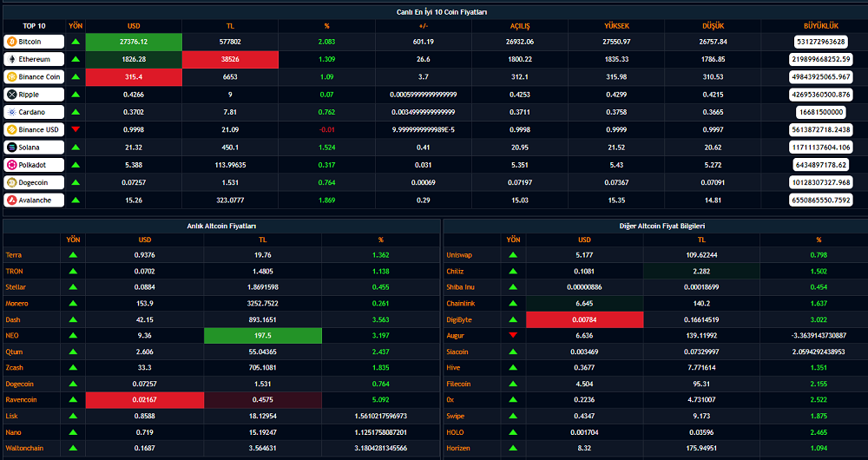Click the TOP 10 column header
Image resolution: width=868 pixels, height=460 pixels.
[35, 26]
